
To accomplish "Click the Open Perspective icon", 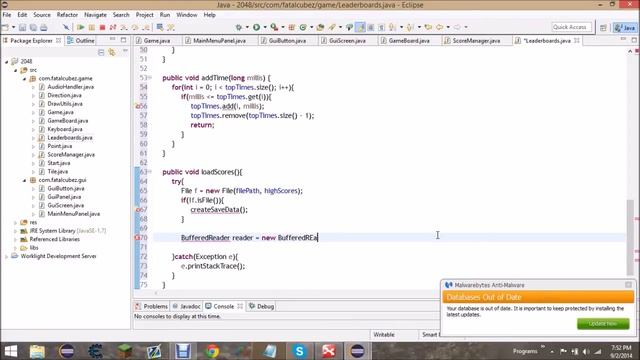I will tap(603, 27).
